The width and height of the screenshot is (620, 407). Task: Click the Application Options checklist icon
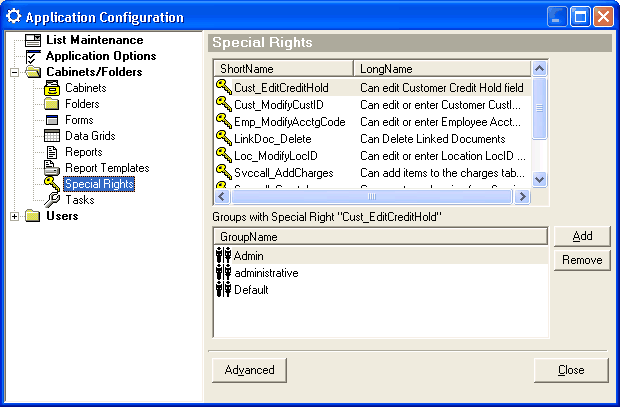(33, 56)
